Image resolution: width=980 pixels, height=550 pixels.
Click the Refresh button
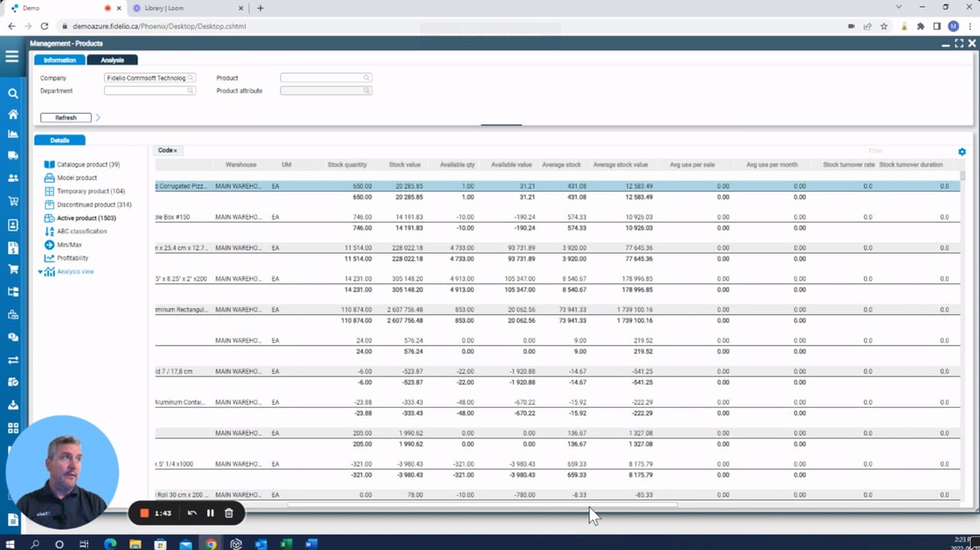click(x=66, y=118)
